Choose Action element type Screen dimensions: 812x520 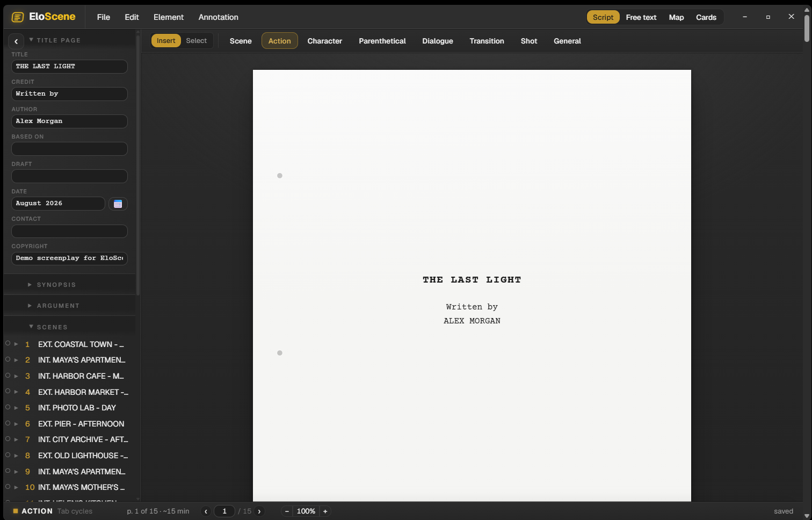[280, 41]
